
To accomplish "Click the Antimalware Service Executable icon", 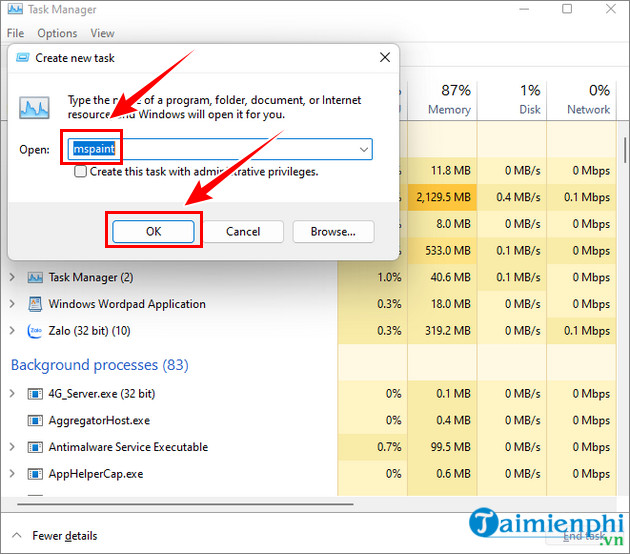I will [x=36, y=447].
